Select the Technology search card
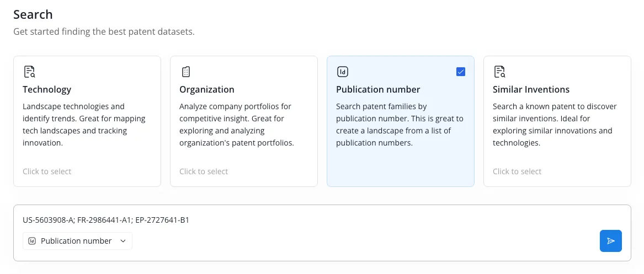 (x=87, y=121)
